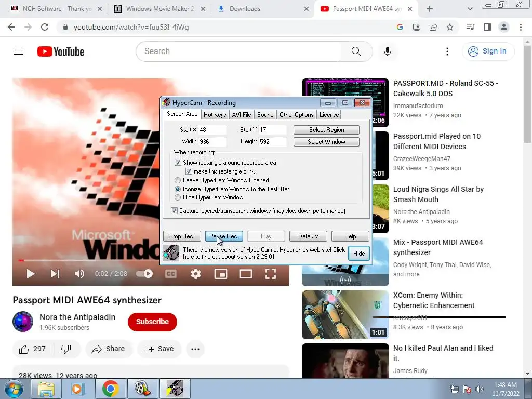Image resolution: width=532 pixels, height=399 pixels.
Task: Reload the YouTube page
Action: [x=45, y=27]
